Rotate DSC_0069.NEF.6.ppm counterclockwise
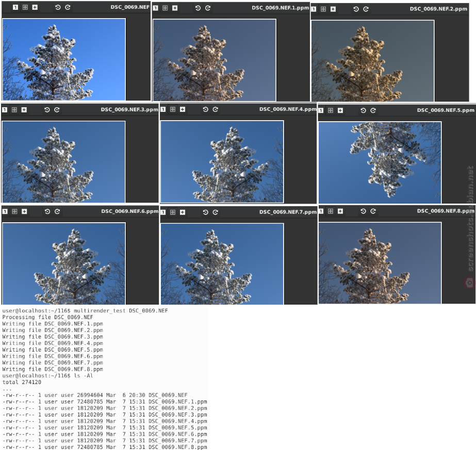The image size is (476, 450). pos(47,211)
